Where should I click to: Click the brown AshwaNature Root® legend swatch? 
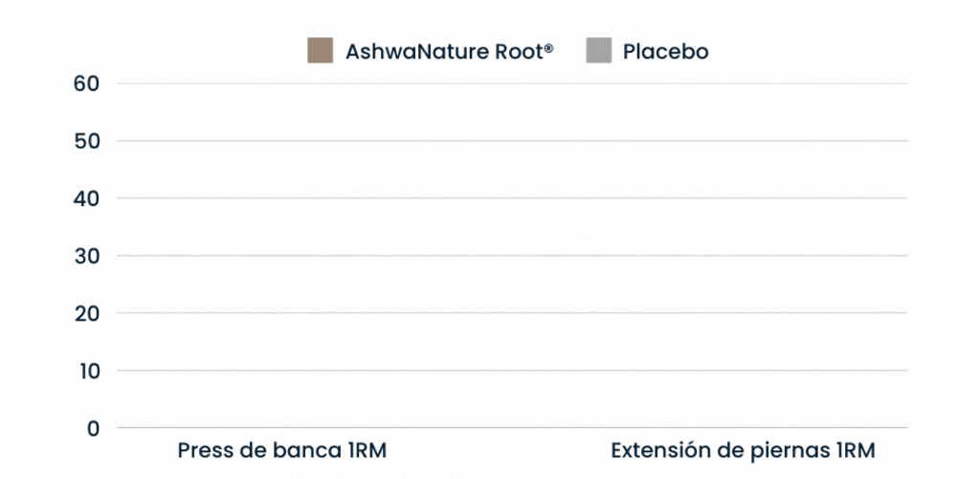320,51
